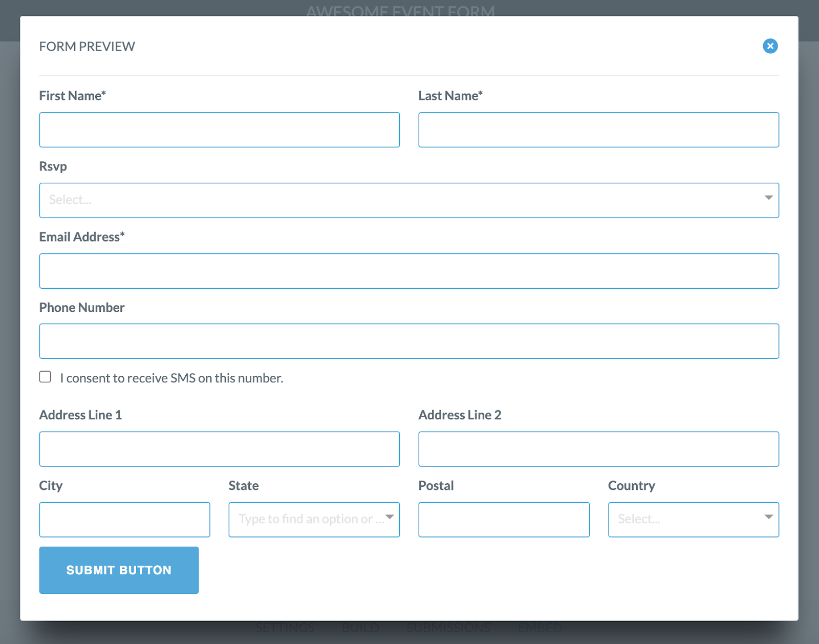Close the Form Preview dialog
Image resolution: width=819 pixels, height=644 pixels.
click(770, 46)
